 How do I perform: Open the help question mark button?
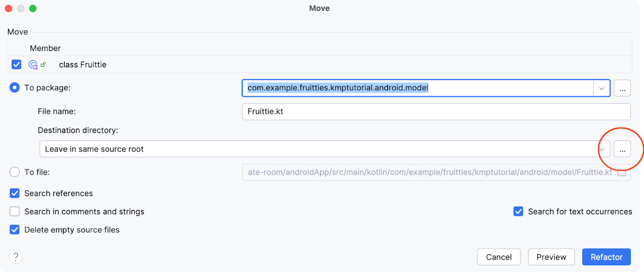(x=16, y=257)
